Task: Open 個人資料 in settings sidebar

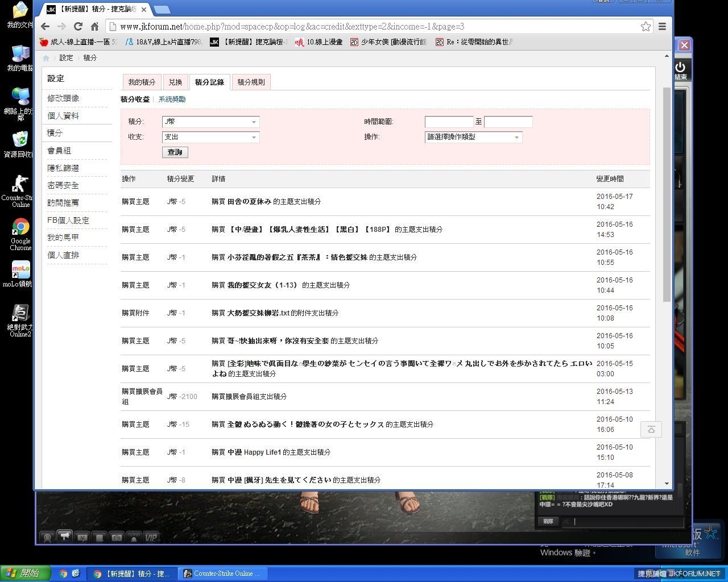Action: point(63,116)
